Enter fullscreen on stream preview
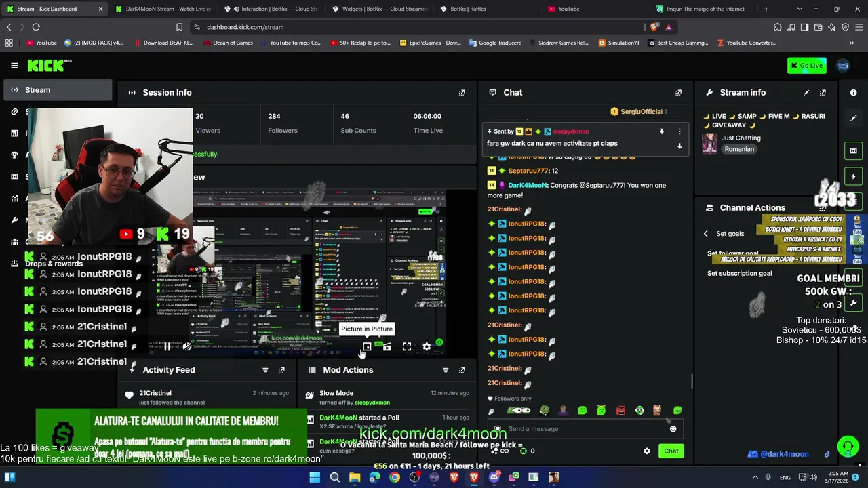This screenshot has width=868, height=488. point(407,347)
